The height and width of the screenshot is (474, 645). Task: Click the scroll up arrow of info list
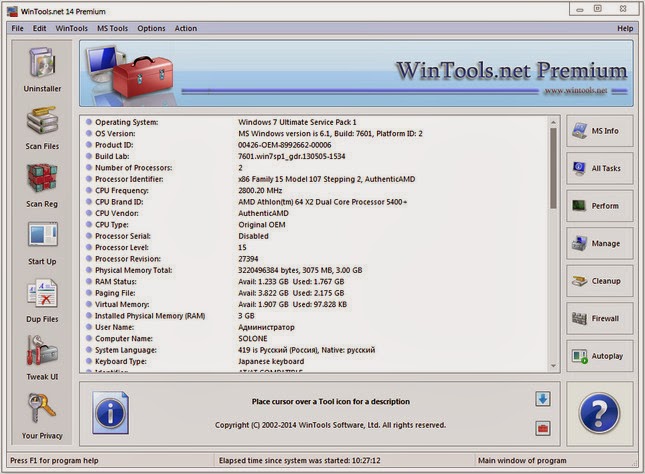(553, 122)
